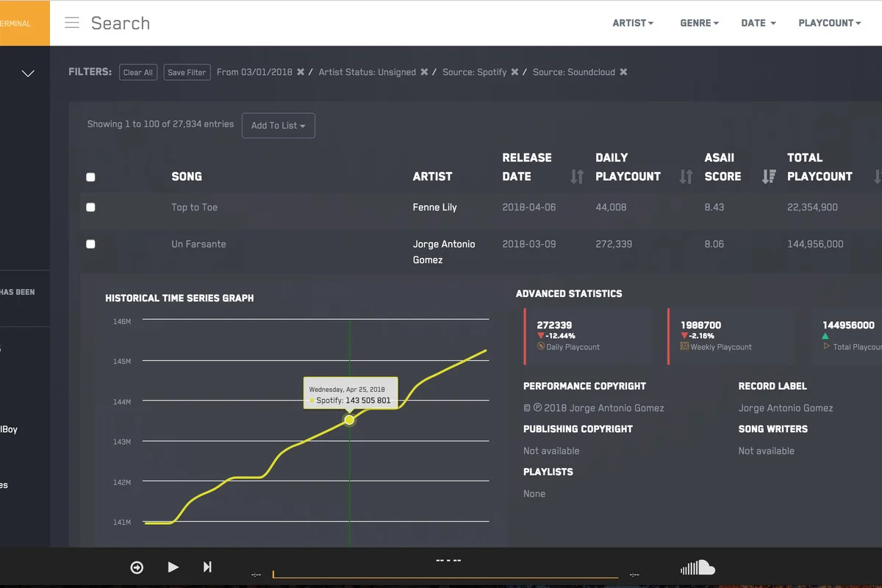Open the GENRE menu
This screenshot has width=882, height=588.
click(x=699, y=23)
